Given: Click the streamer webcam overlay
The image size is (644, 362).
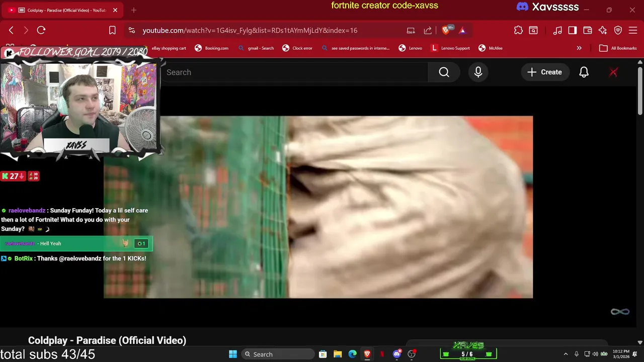Looking at the screenshot, I should pyautogui.click(x=80, y=107).
